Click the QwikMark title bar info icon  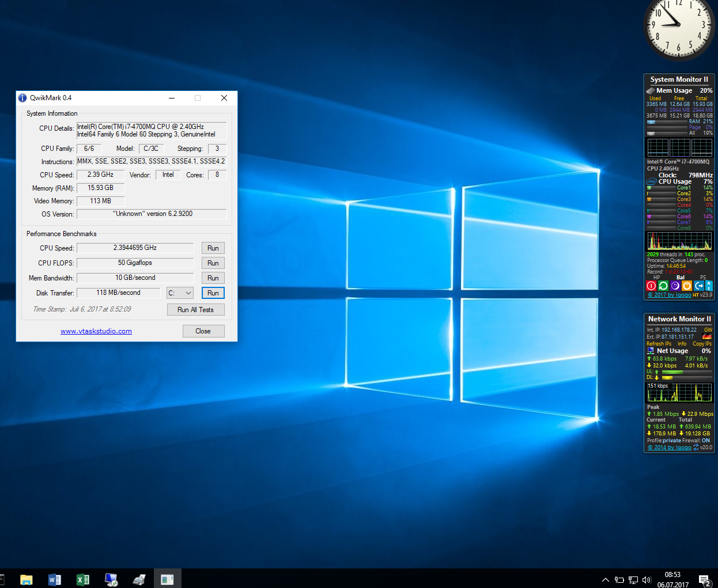tap(22, 98)
